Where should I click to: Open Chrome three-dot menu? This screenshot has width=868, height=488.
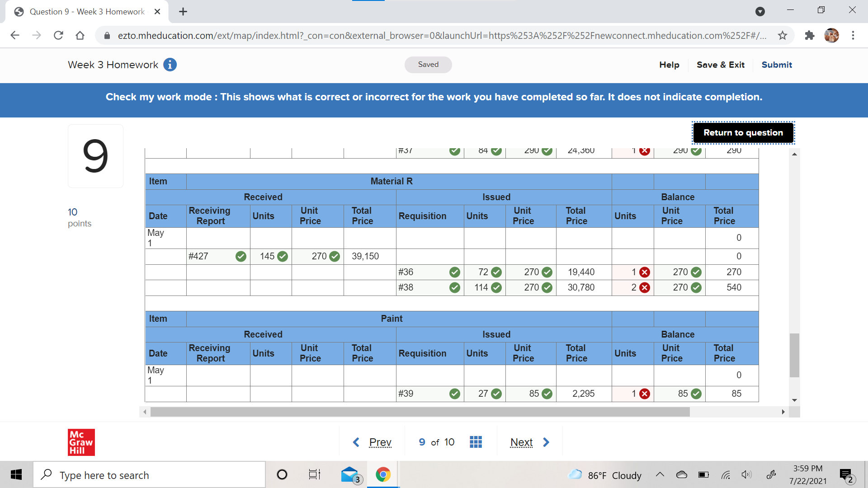853,35
